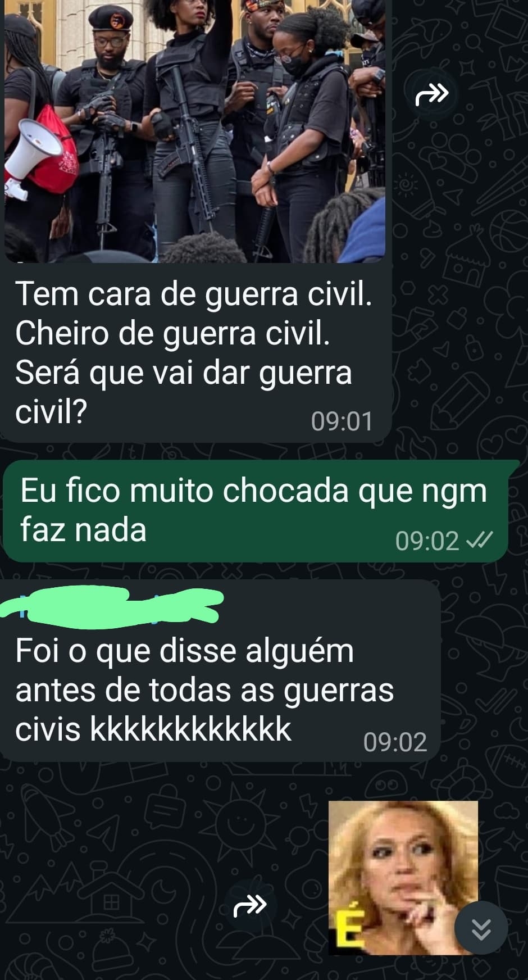Select the "Foi o que disse alguém" line
Image resolution: width=528 pixels, height=980 pixels.
[x=184, y=651]
